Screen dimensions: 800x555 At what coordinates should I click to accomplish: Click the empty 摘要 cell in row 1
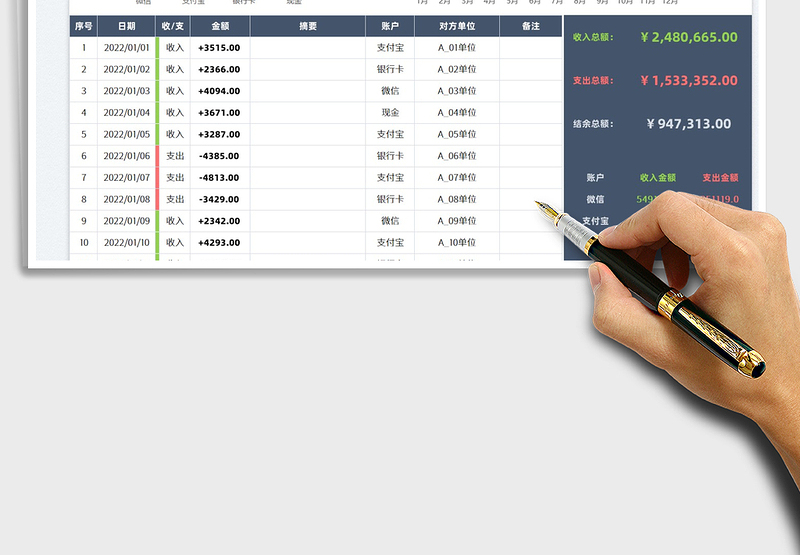[308, 48]
